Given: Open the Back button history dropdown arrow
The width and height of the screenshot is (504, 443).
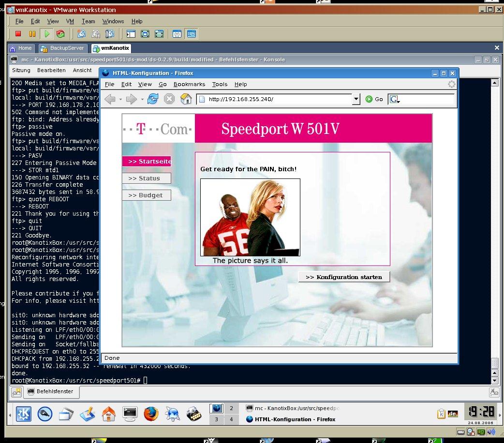Looking at the screenshot, I should point(120,99).
